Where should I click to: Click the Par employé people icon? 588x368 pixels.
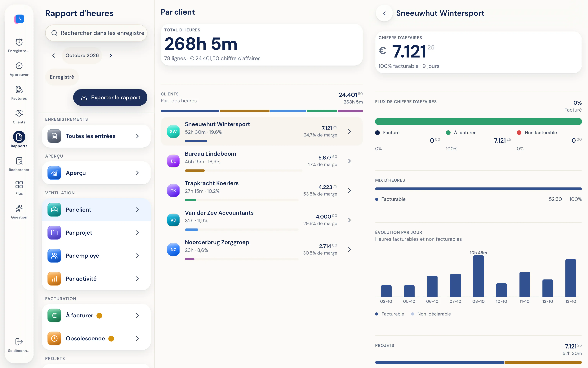click(x=54, y=255)
